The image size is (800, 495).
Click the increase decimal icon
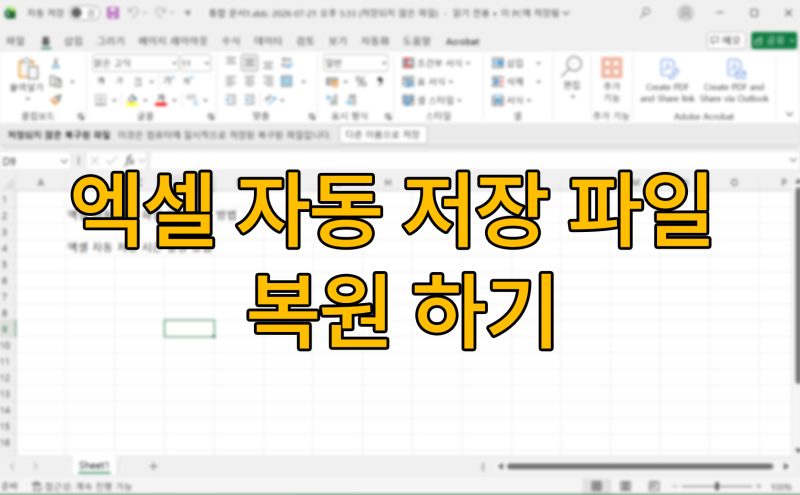(332, 100)
